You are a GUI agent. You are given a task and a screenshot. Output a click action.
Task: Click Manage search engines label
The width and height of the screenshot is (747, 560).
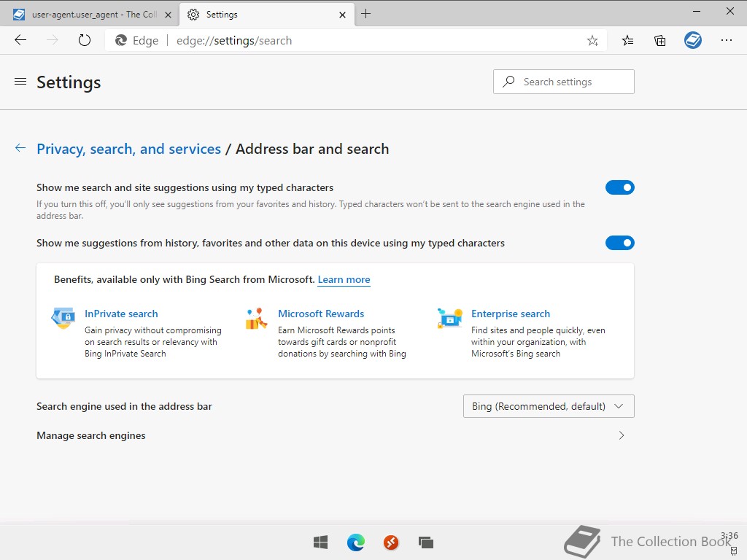[91, 436]
